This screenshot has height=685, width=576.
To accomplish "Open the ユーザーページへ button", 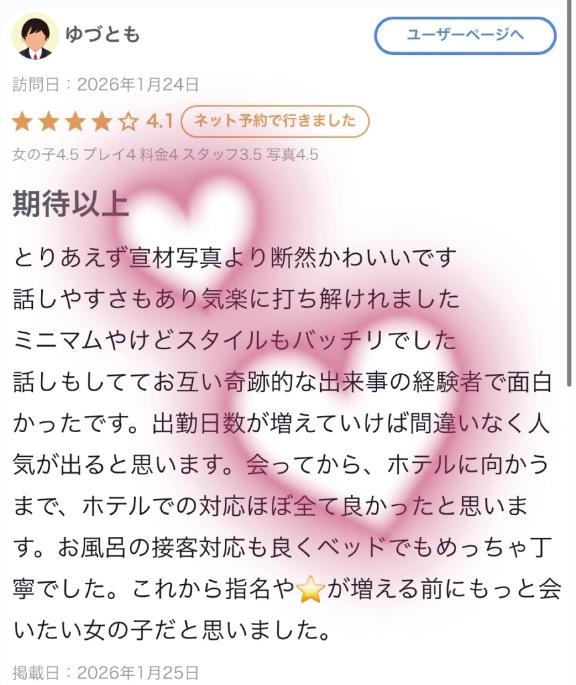I will coord(465,35).
